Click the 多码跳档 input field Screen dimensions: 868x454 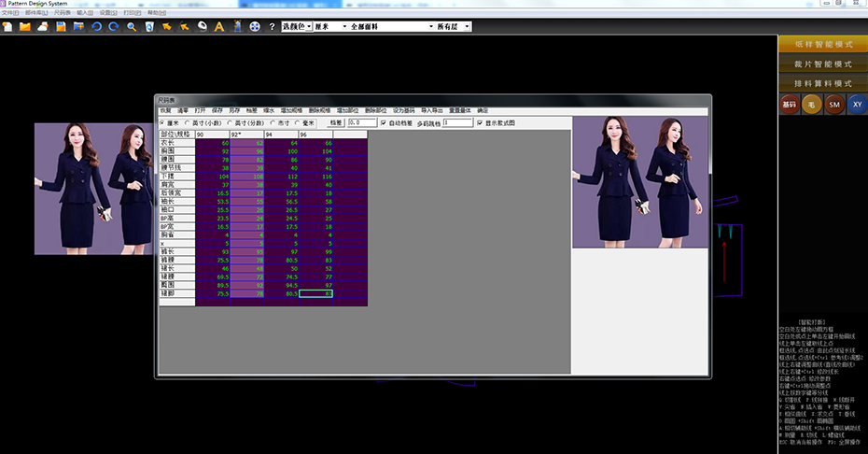coord(457,122)
